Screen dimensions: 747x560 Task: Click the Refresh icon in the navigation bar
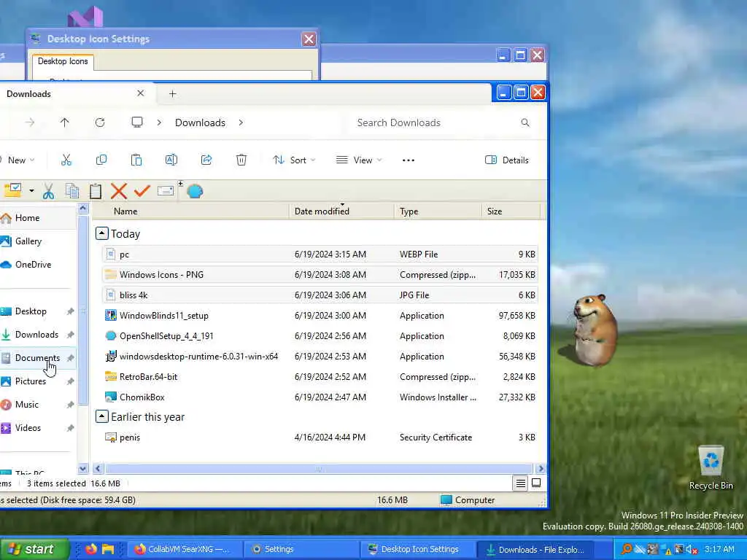pos(99,122)
